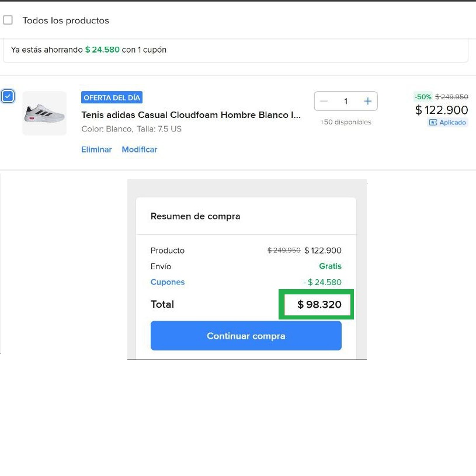Click the Modificar link
476x476 pixels.
click(140, 150)
